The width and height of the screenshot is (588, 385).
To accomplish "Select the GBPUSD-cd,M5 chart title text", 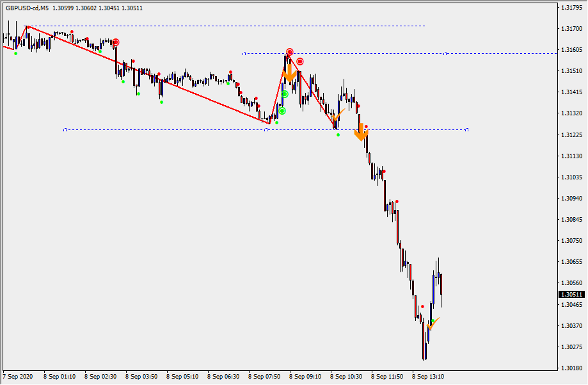I will 27,8.
